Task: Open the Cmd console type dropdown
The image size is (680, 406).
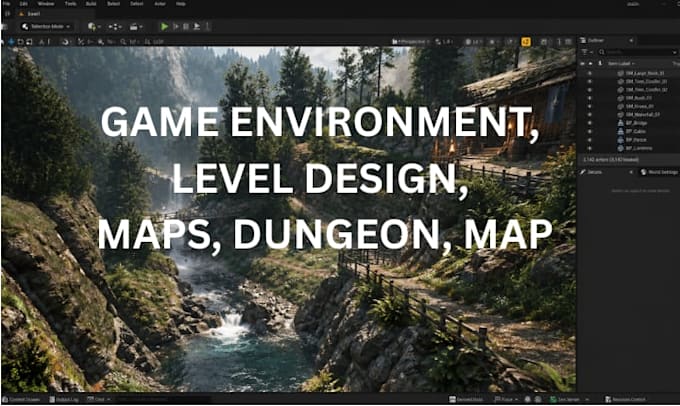Action: [99, 399]
